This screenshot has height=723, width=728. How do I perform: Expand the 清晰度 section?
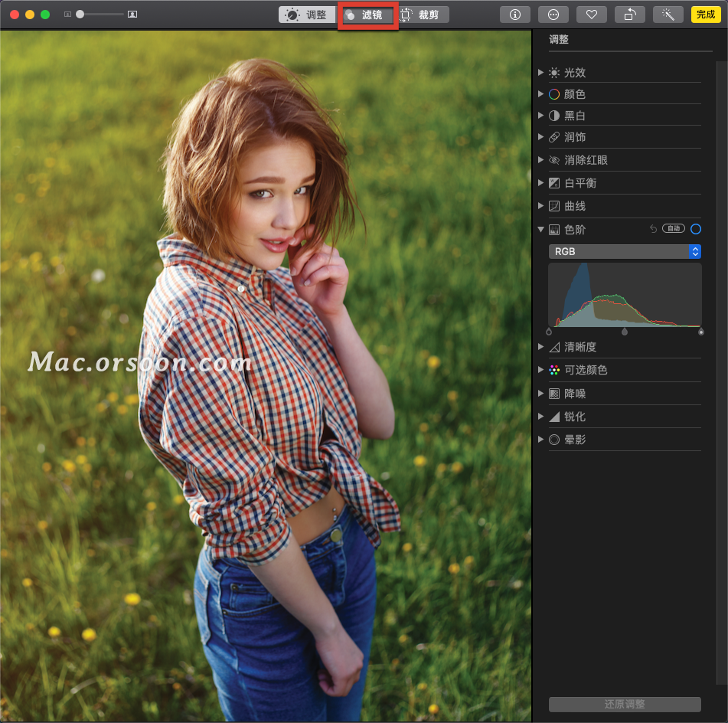pos(540,347)
